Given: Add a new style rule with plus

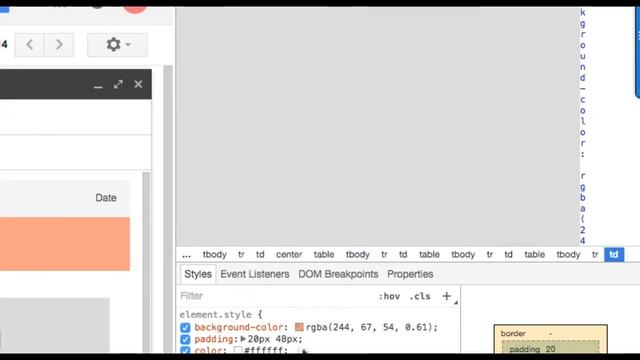Looking at the screenshot, I should [447, 296].
